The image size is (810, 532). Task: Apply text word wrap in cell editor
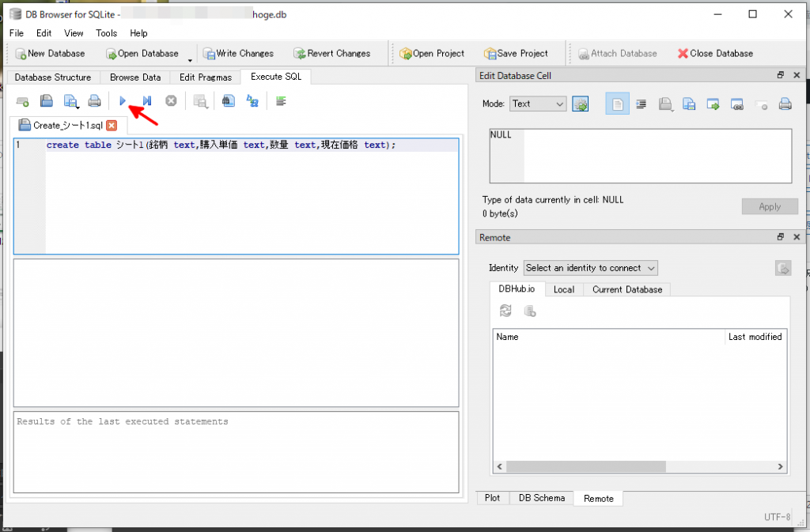coord(641,104)
